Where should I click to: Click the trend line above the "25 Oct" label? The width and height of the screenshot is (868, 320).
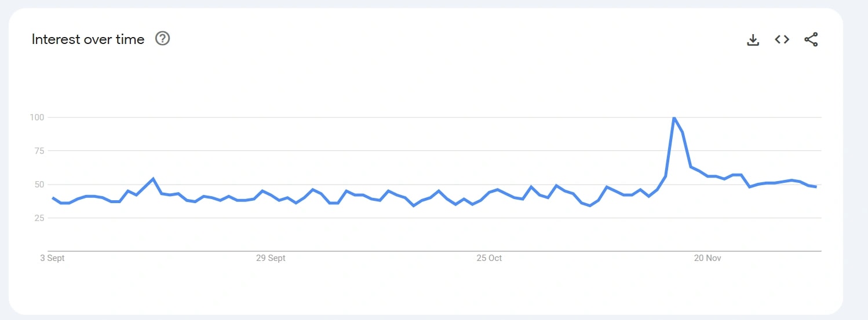[489, 193]
